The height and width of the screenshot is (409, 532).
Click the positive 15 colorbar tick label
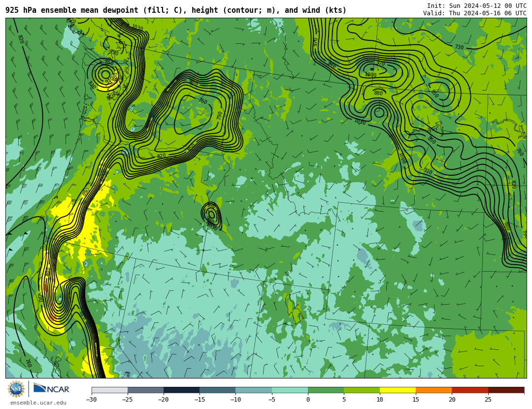point(416,400)
